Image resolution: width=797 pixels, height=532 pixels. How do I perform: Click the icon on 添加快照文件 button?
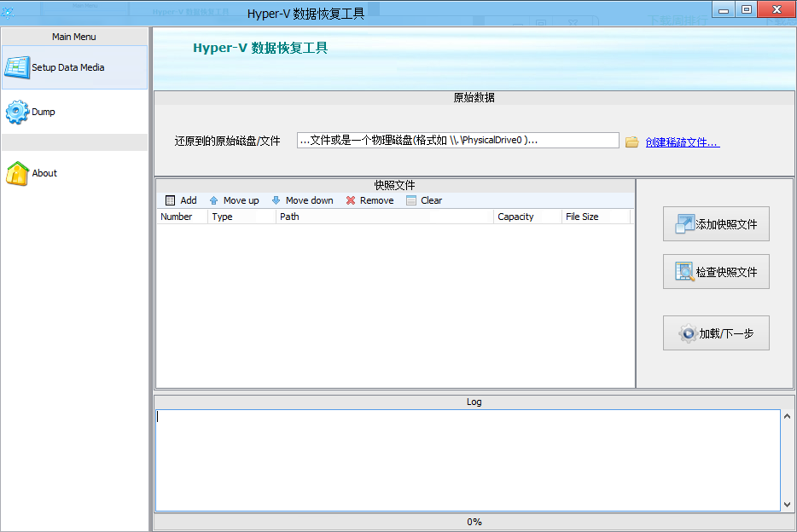pyautogui.click(x=684, y=224)
